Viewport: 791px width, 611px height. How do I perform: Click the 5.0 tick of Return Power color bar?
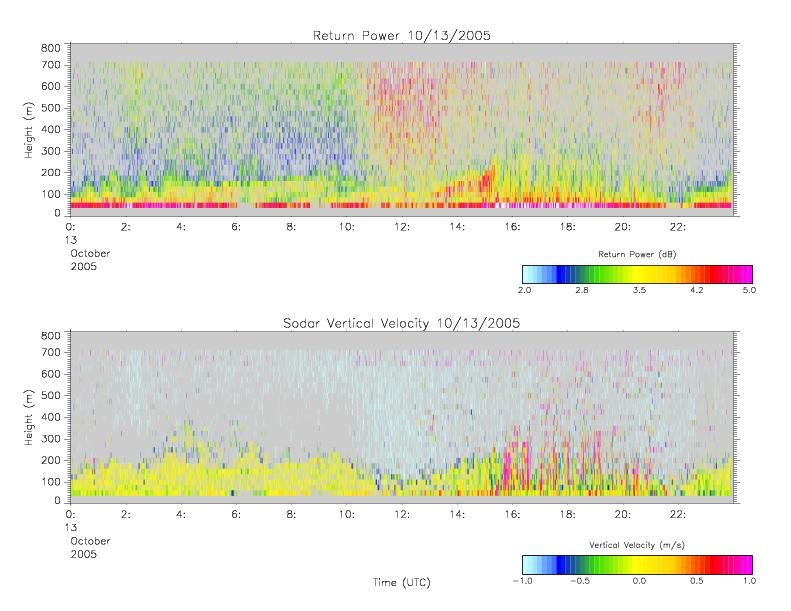(x=749, y=290)
